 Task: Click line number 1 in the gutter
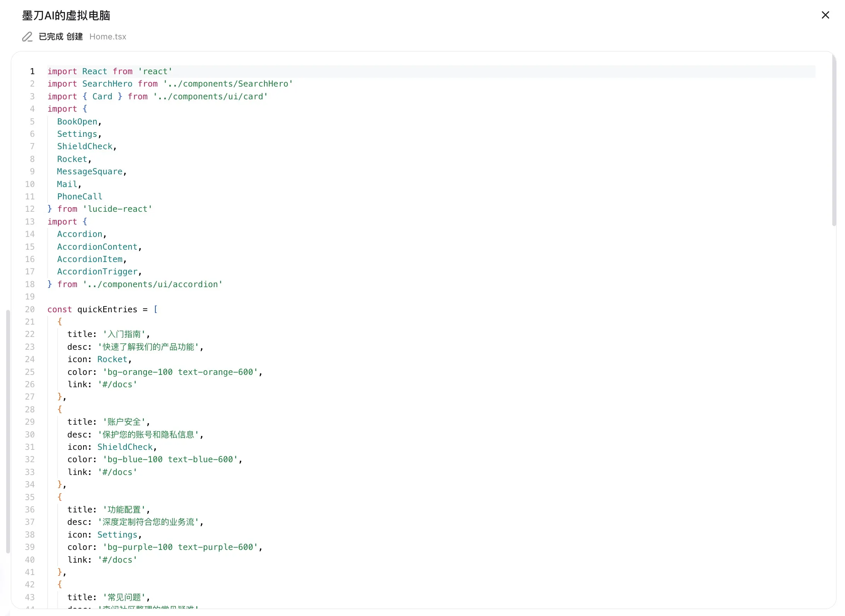(x=32, y=71)
